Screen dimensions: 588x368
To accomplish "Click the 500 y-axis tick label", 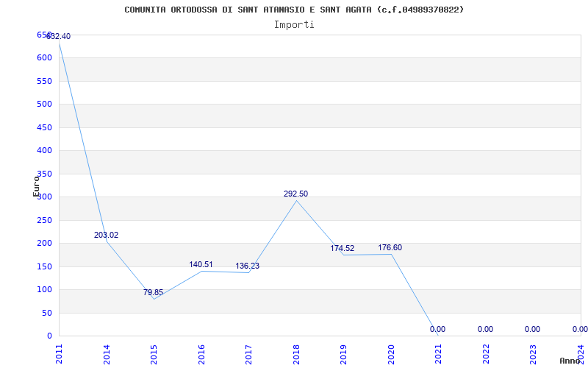I will tap(44, 104).
